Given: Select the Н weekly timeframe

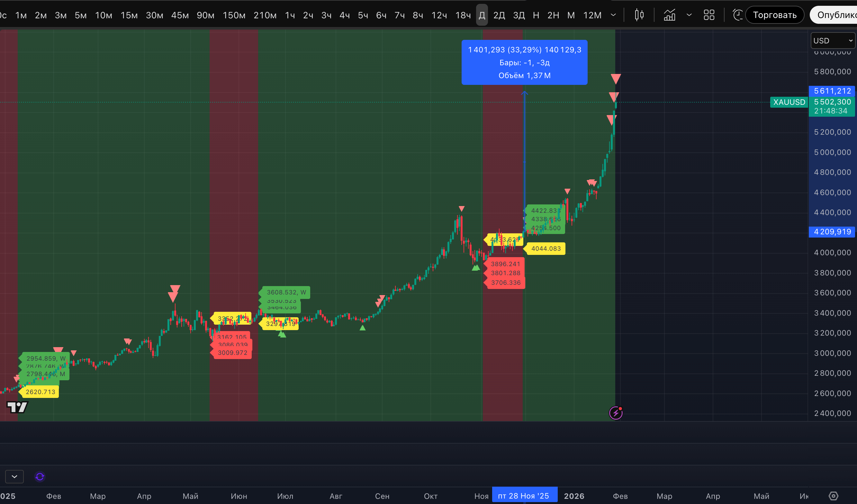Looking at the screenshot, I should [536, 15].
